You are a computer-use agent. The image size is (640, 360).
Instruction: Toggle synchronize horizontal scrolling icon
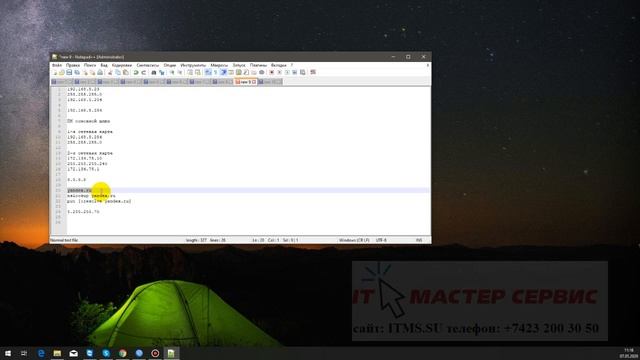(198, 72)
